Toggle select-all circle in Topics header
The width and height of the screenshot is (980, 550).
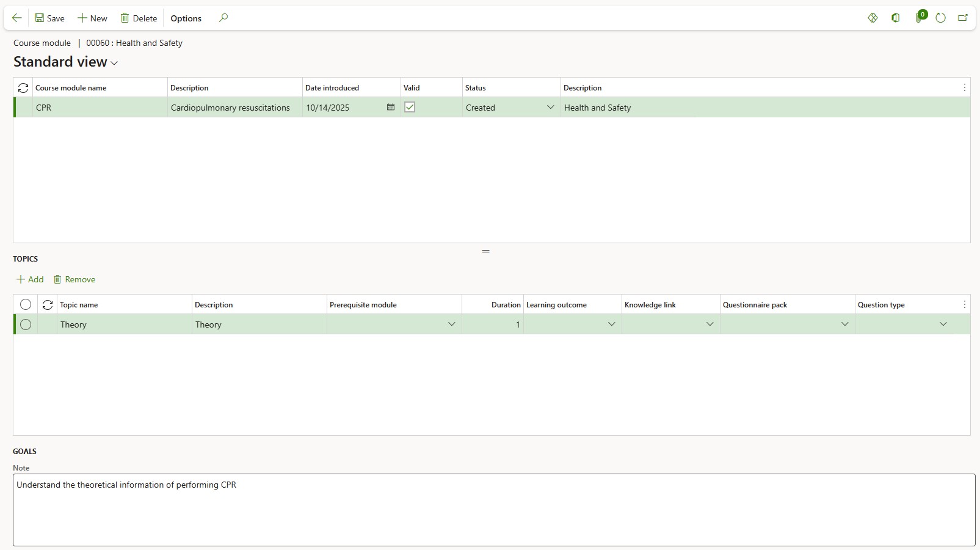click(x=26, y=304)
